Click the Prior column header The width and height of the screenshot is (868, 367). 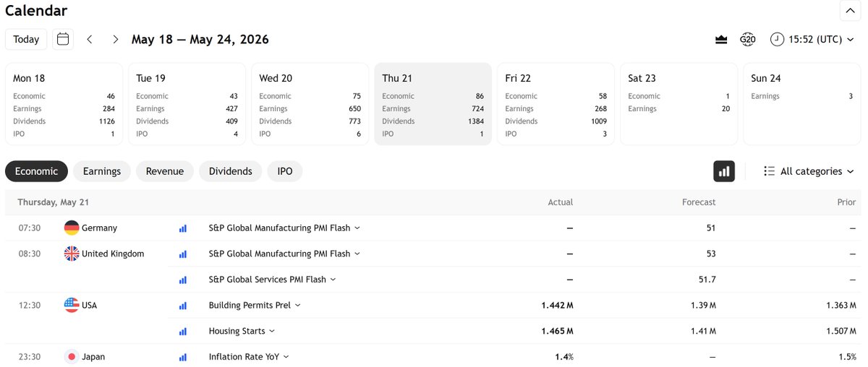point(847,202)
